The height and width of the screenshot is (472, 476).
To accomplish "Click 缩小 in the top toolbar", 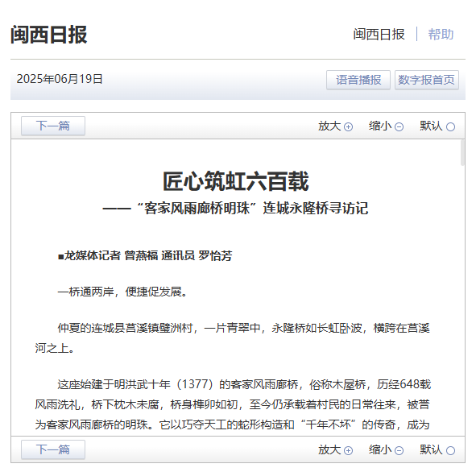I will pos(380,126).
